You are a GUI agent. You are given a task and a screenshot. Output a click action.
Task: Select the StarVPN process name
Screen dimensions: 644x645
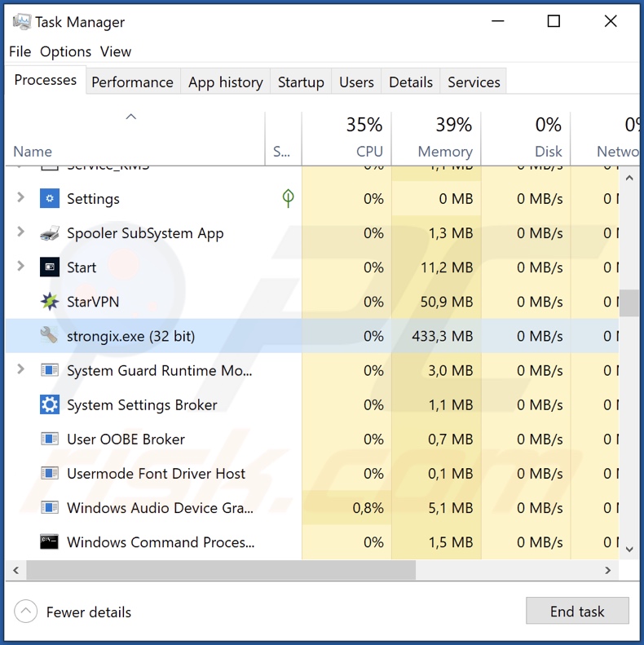coord(93,302)
